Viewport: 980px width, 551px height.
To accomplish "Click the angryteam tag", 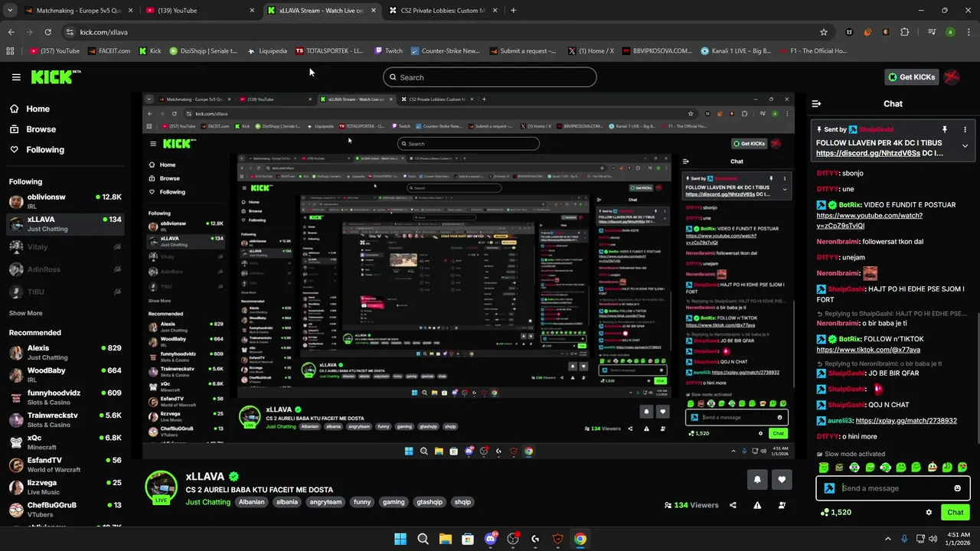I will (x=325, y=502).
